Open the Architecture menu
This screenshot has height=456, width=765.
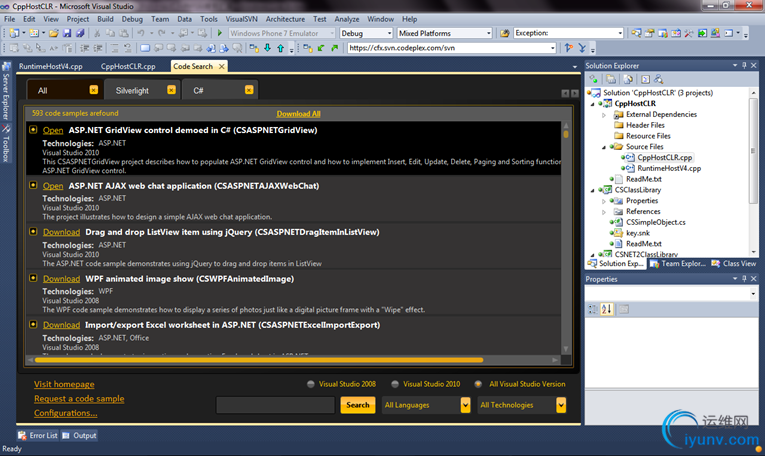pyautogui.click(x=285, y=19)
